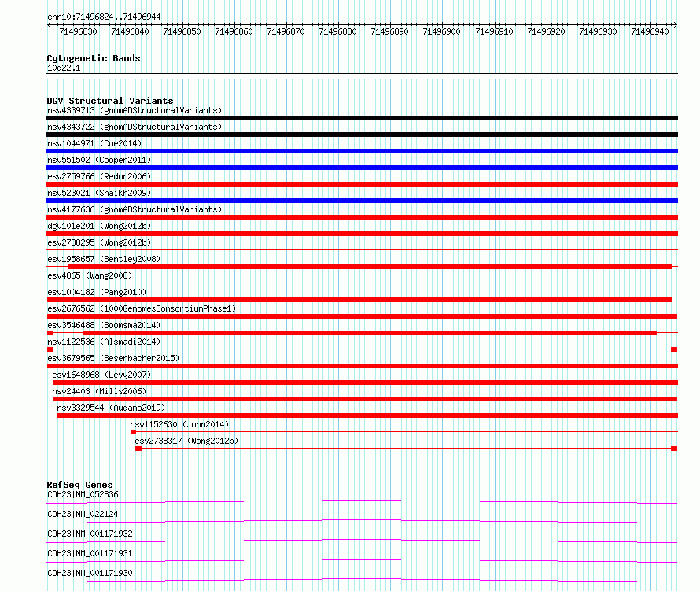This screenshot has height=591, width=700.
Task: Select variant nsv1044971 (Coe2014)
Action: point(94,143)
